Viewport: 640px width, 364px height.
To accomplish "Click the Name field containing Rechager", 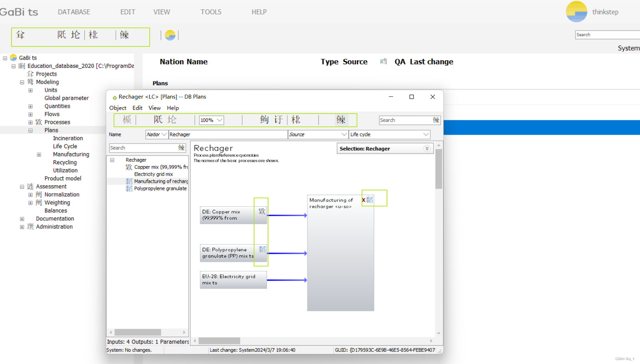I will click(228, 134).
